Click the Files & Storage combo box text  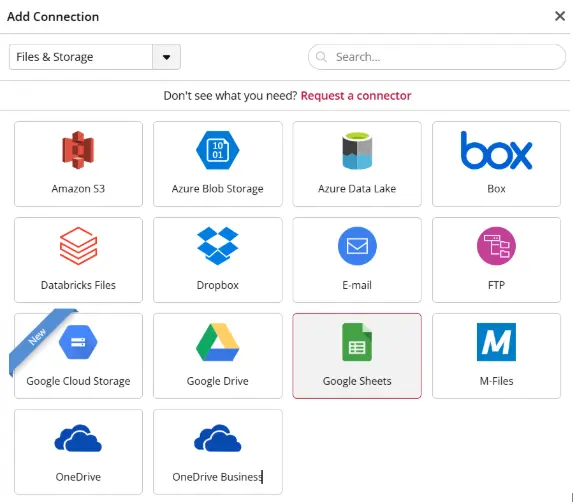pos(55,57)
